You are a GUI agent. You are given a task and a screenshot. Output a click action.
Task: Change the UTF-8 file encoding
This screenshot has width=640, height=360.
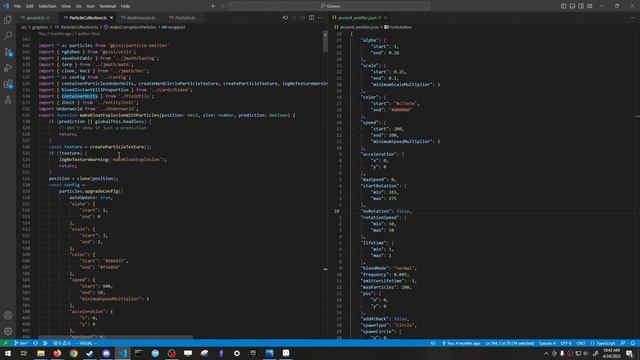[566, 343]
